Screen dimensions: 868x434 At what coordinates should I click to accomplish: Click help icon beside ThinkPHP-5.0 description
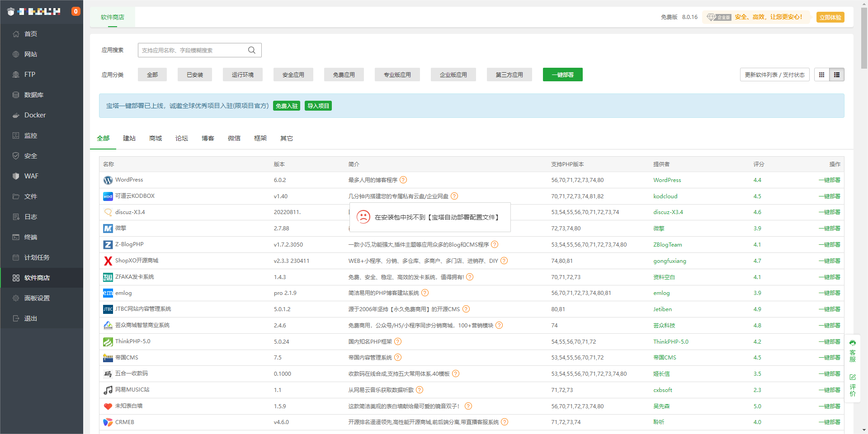click(x=398, y=341)
